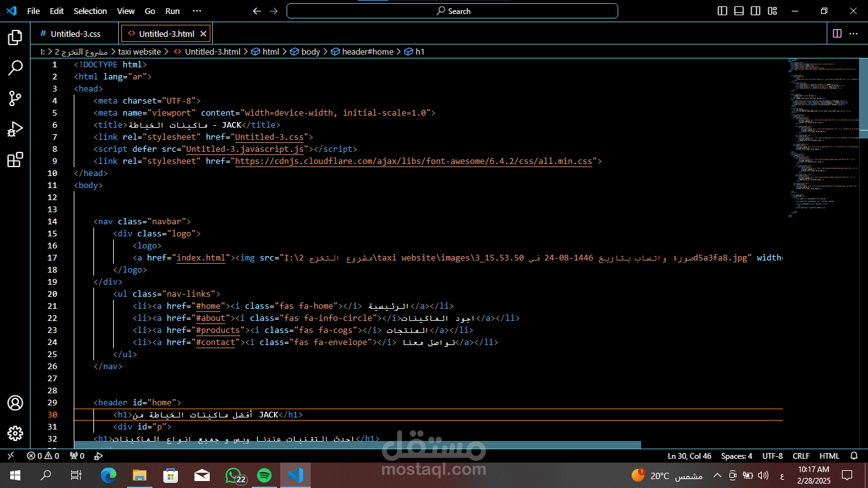Follow the #products link on line 23
Screen dimensions: 868x488
point(218,330)
